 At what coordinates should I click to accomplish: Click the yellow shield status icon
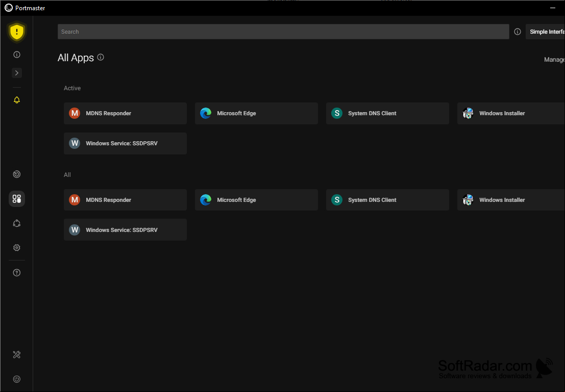click(x=16, y=32)
